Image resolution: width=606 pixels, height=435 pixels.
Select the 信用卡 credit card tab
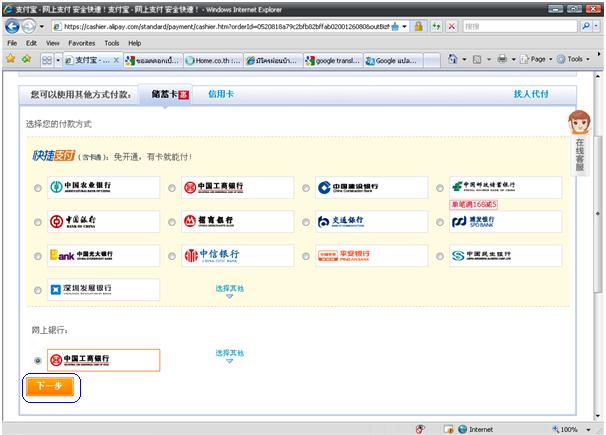coord(221,94)
